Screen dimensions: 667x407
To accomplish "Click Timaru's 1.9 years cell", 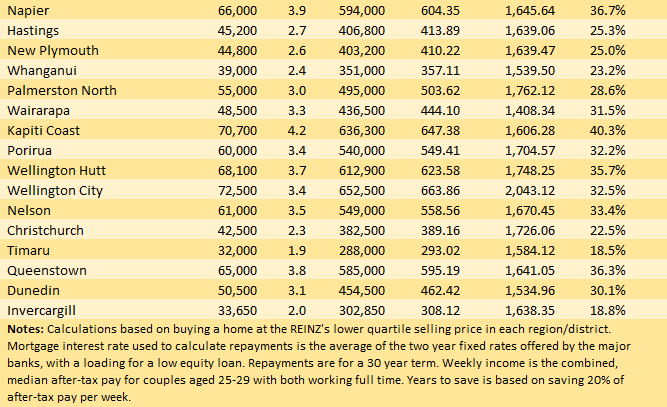I will tap(296, 250).
